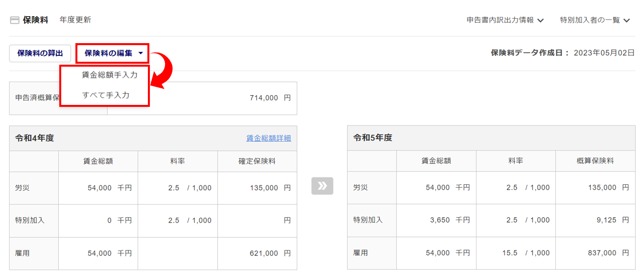Select すべて手入力 menu item
This screenshot has height=275, width=644.
click(106, 95)
